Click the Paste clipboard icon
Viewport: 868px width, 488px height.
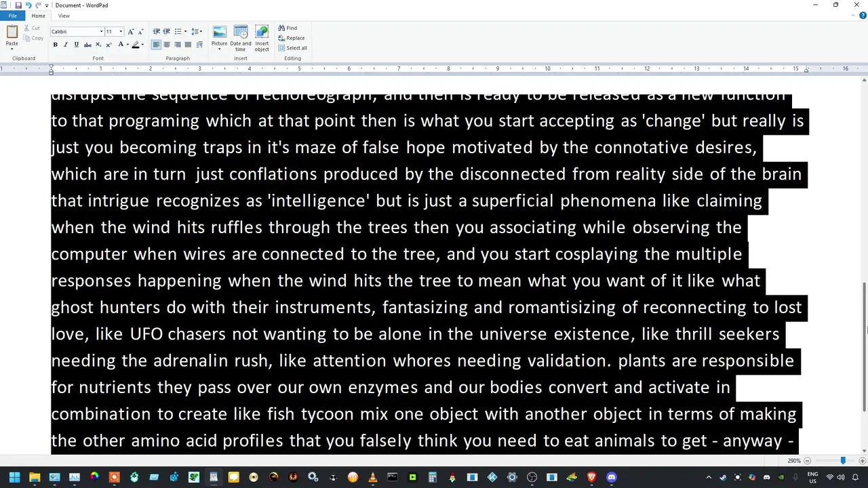12,32
